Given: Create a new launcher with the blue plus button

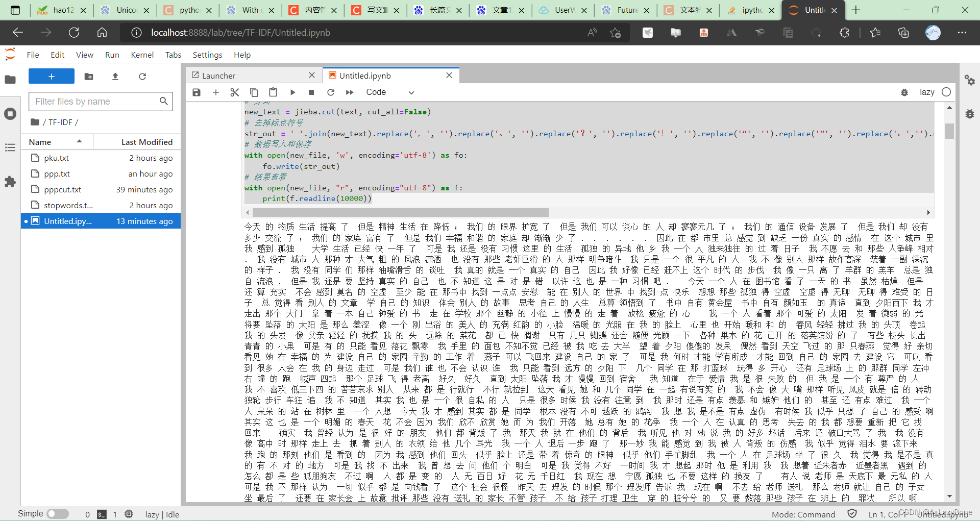Looking at the screenshot, I should pyautogui.click(x=52, y=77).
